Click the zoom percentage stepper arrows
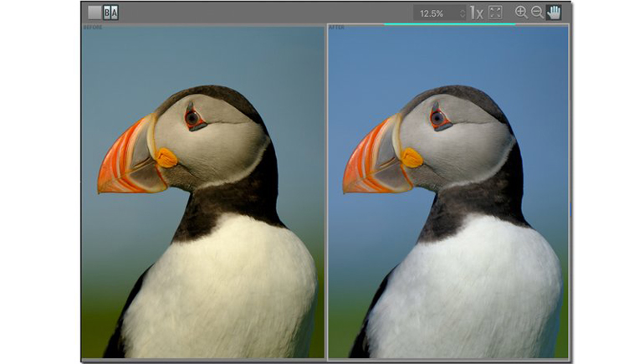Screen dimensions: 644x364 coord(461,13)
